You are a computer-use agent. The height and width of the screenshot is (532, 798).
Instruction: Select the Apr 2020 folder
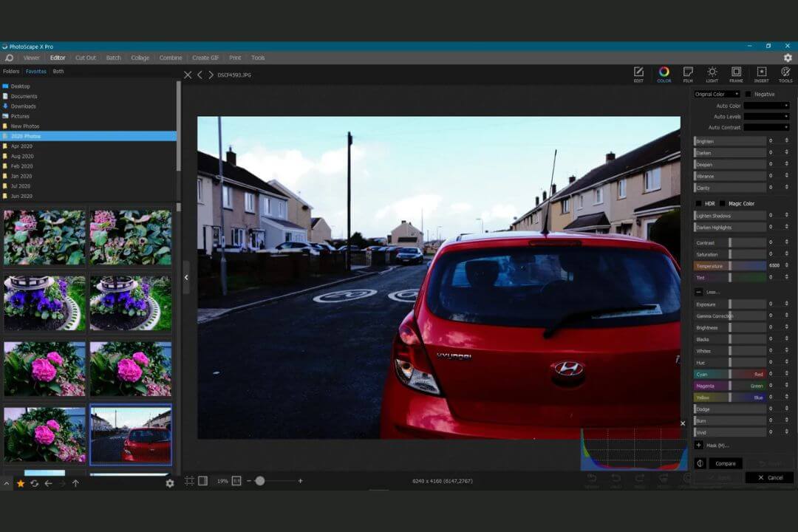click(21, 146)
